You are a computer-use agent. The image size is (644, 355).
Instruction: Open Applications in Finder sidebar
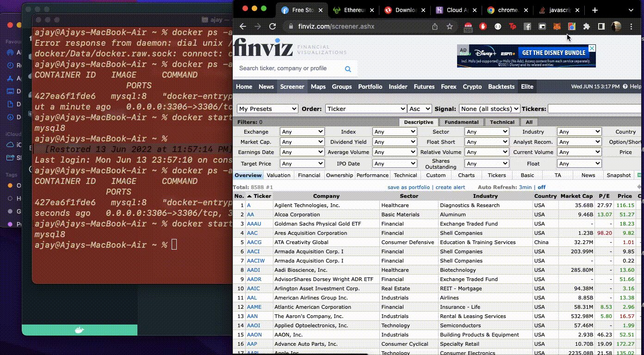coord(10,79)
